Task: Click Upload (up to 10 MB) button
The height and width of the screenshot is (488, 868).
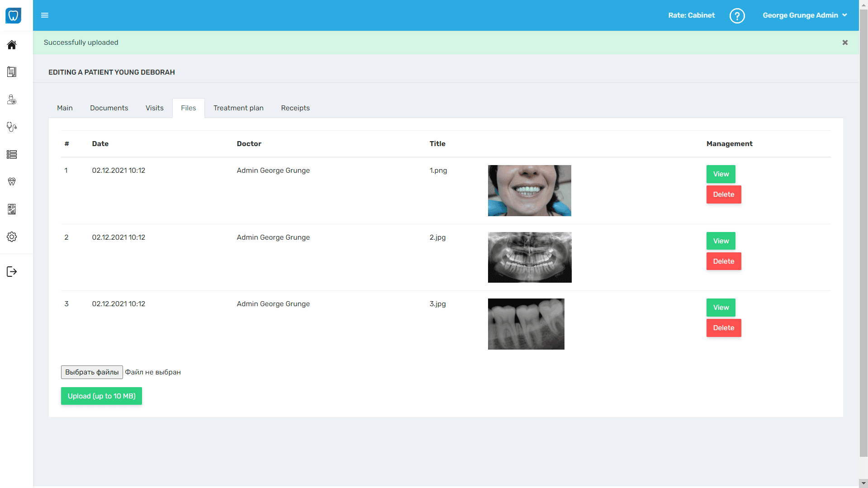Action: [101, 396]
